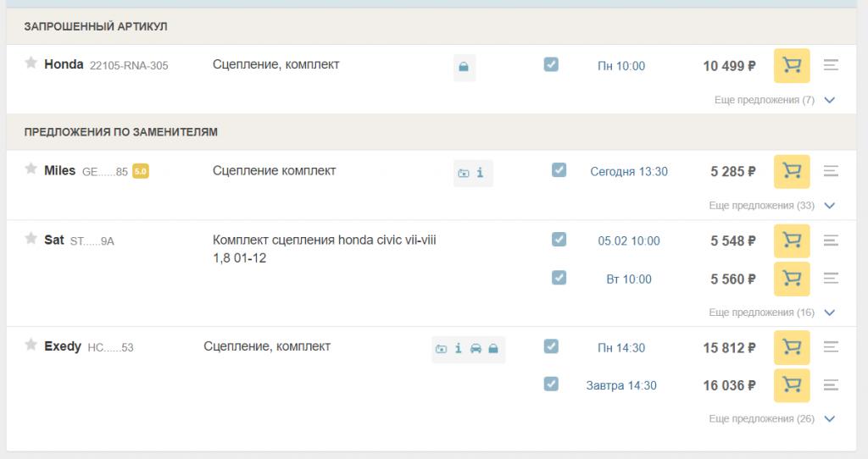Click the 5.0 rating badge next to Miles
The width and height of the screenshot is (868, 459).
pyautogui.click(x=141, y=171)
